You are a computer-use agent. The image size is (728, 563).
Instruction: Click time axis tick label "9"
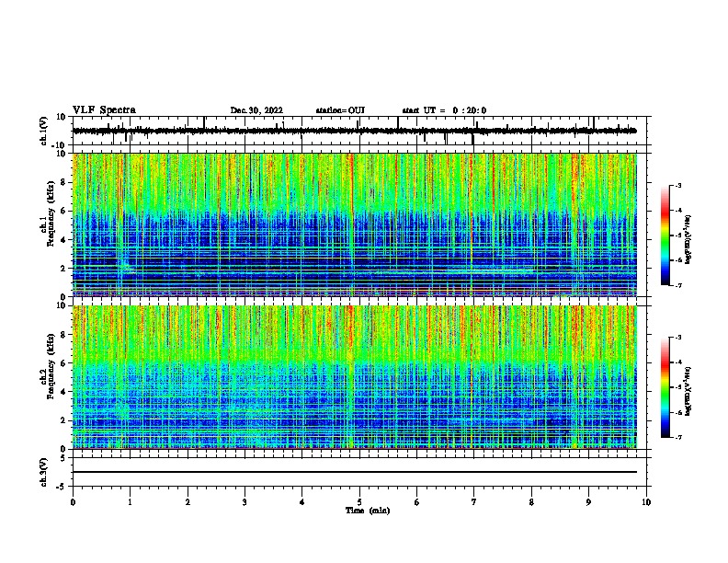click(588, 502)
